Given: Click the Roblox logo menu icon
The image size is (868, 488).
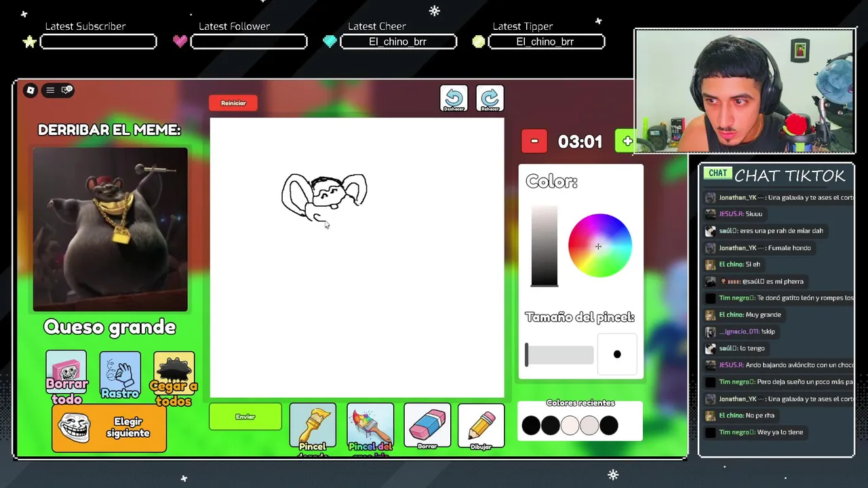Looking at the screenshot, I should 31,90.
